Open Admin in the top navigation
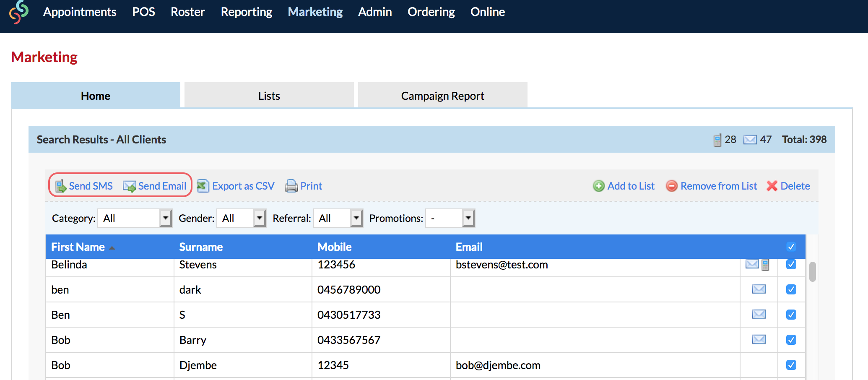 (375, 12)
